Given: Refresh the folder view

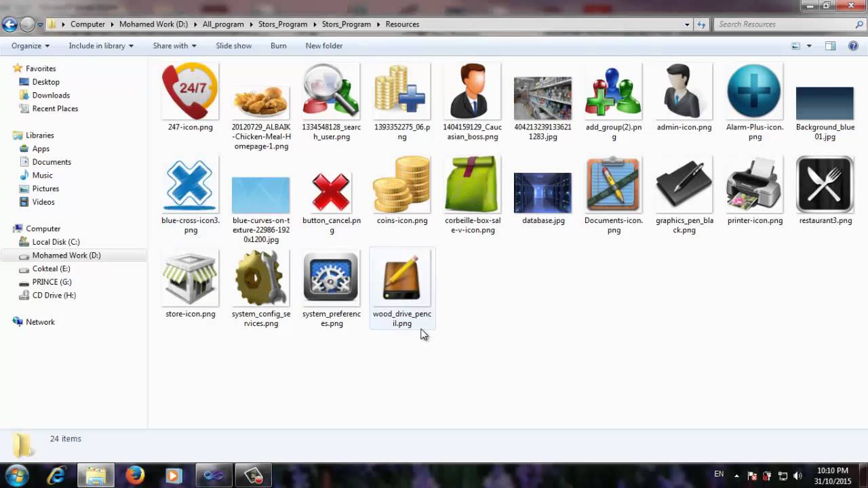Looking at the screenshot, I should point(702,24).
